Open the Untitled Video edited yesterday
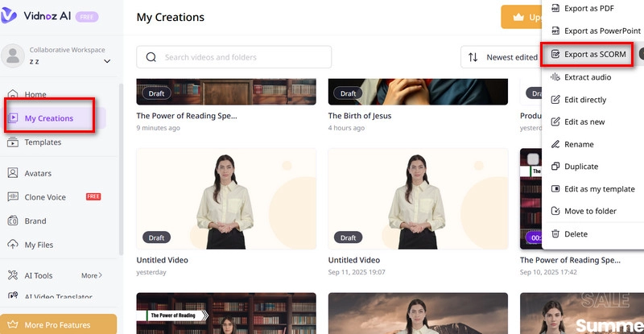Screen dimensions: 644x334 coord(226,199)
